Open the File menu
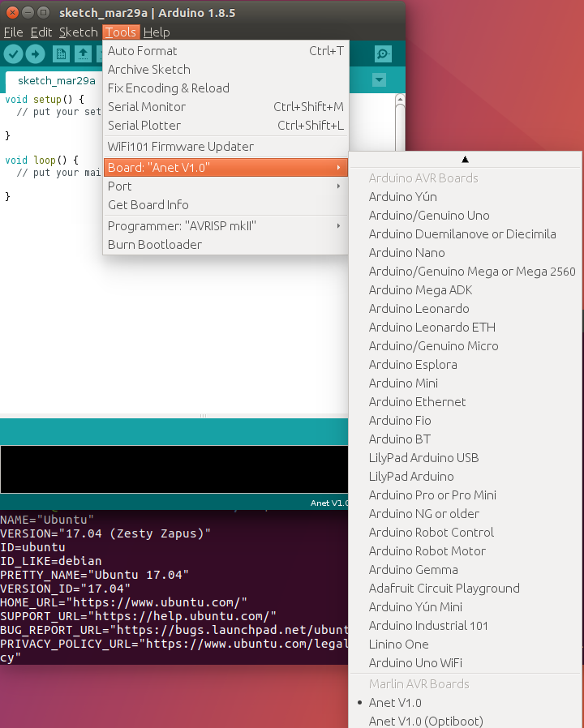 pyautogui.click(x=13, y=32)
